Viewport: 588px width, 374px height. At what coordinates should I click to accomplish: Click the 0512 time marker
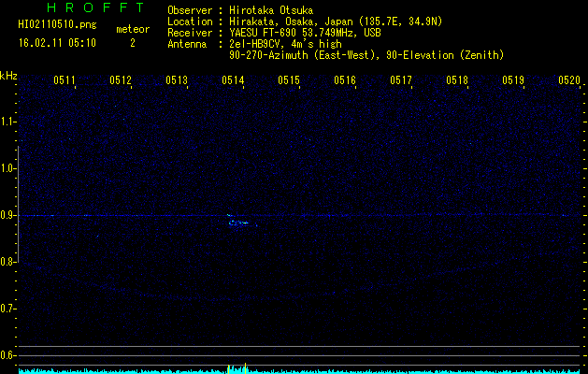[x=121, y=79]
